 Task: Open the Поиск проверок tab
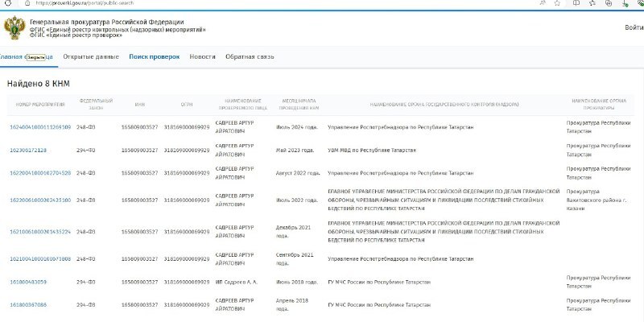[x=154, y=57]
